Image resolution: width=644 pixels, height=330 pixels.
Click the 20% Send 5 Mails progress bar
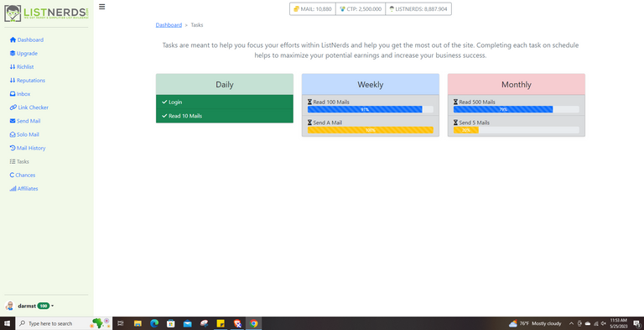click(x=517, y=130)
